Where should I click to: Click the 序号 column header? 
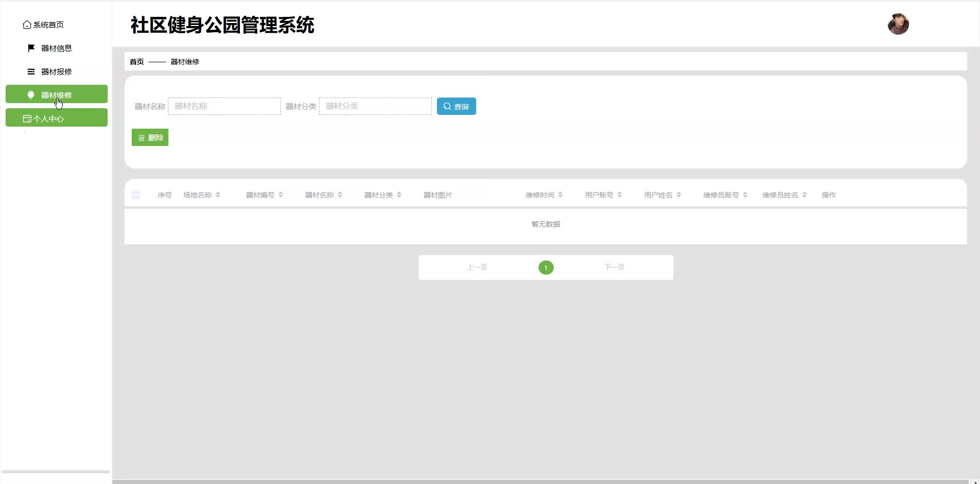165,195
